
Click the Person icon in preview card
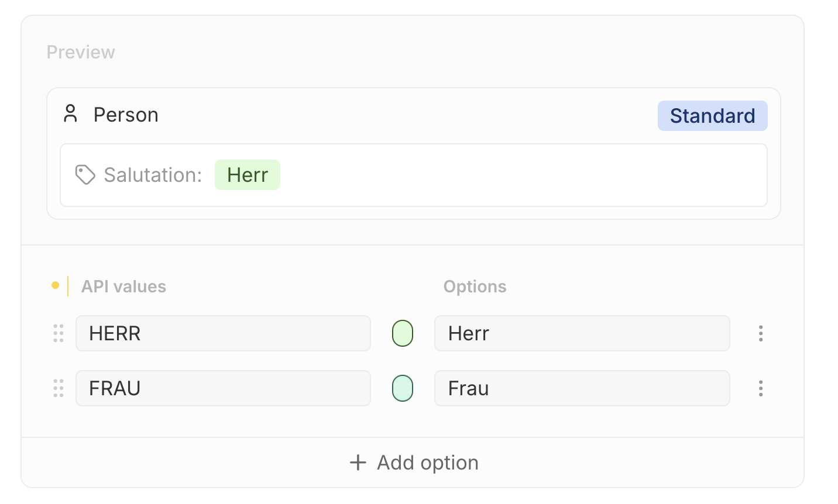pyautogui.click(x=71, y=113)
